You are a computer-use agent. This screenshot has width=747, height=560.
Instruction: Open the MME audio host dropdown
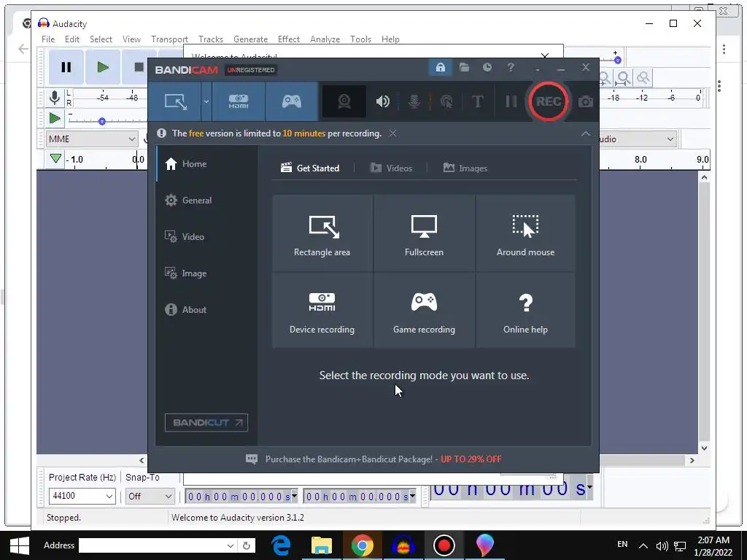92,139
